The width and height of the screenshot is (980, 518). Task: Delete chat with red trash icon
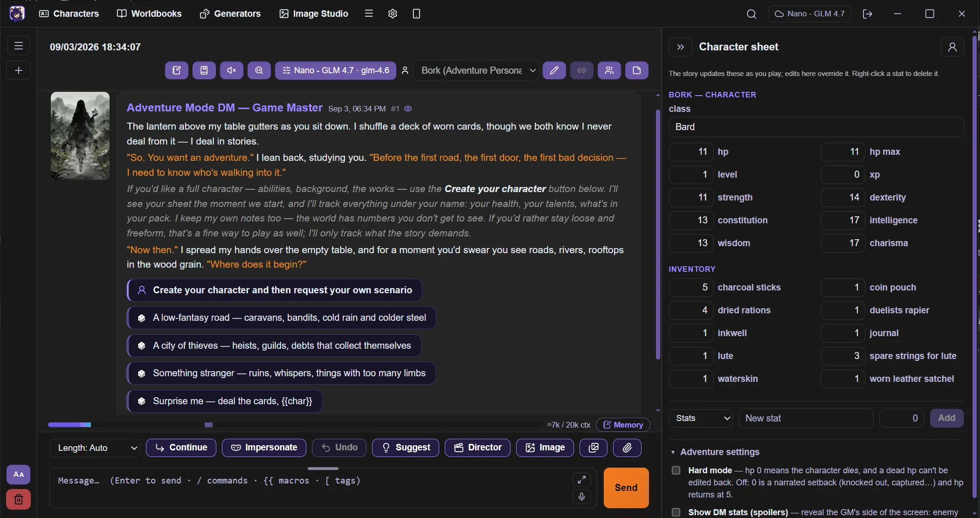coord(19,499)
